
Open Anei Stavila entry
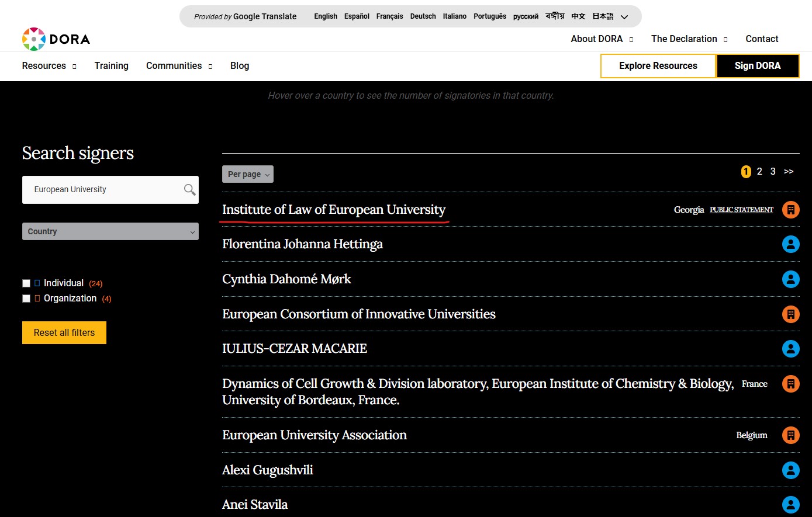(x=255, y=505)
